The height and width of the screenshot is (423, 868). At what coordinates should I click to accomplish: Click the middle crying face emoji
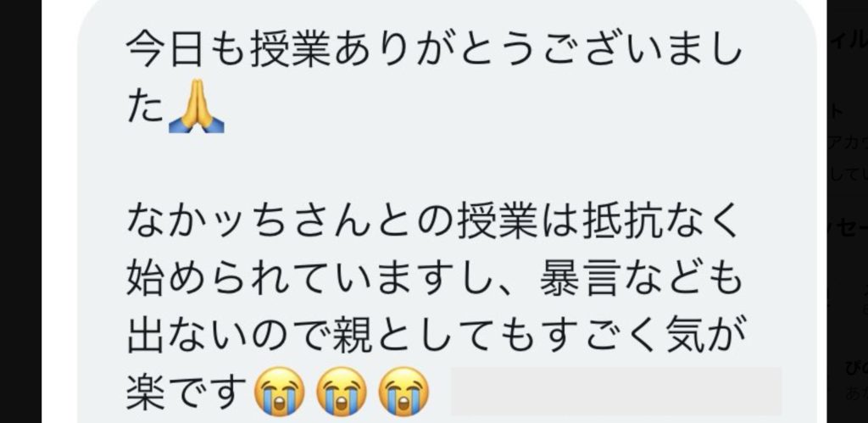(341, 392)
